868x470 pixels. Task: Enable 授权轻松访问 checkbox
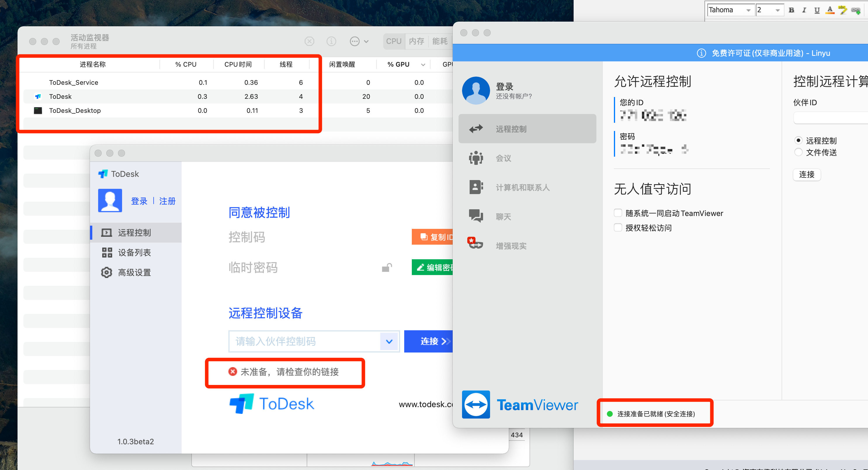pyautogui.click(x=618, y=228)
